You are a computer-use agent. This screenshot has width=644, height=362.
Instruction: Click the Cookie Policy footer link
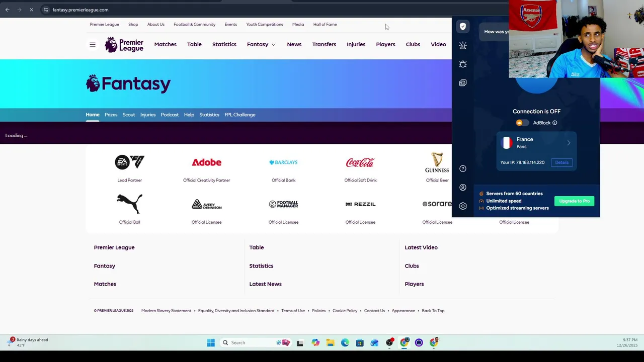(345, 311)
